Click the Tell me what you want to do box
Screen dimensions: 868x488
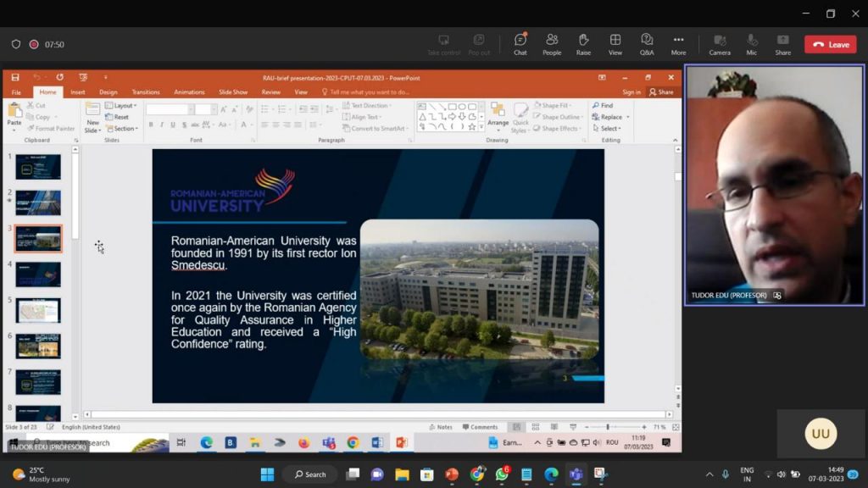coord(365,92)
